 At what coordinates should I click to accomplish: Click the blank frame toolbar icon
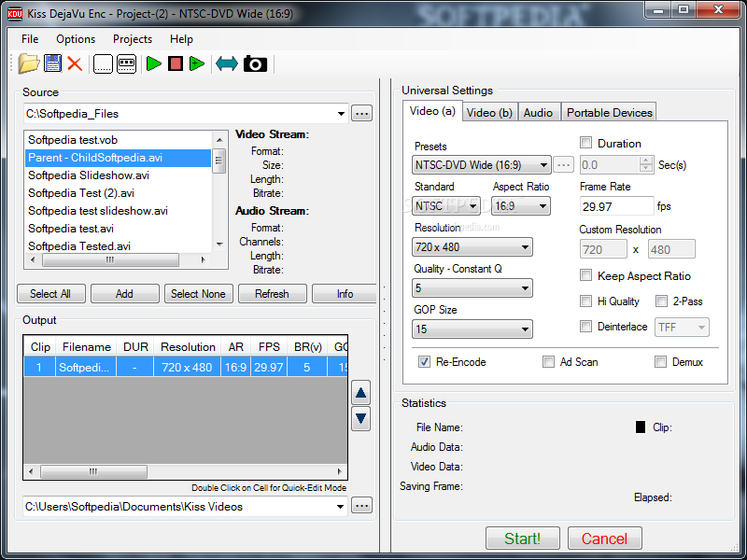pyautogui.click(x=103, y=63)
